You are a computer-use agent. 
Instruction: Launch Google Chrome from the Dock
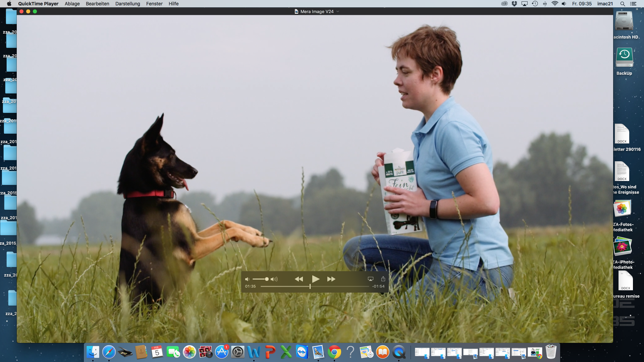pyautogui.click(x=334, y=352)
